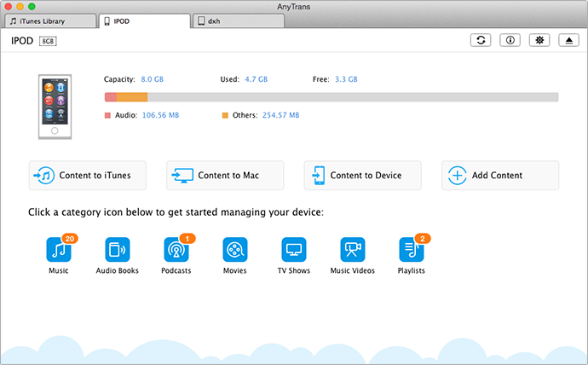The width and height of the screenshot is (588, 365).
Task: Click the red Audio color legend square
Action: (x=107, y=115)
